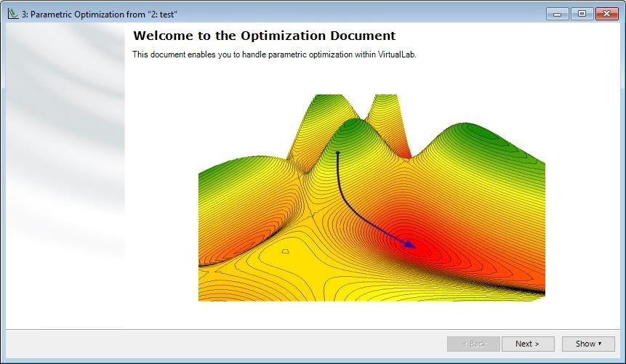
Task: Maximize the Parametric Optimization window
Action: point(582,14)
